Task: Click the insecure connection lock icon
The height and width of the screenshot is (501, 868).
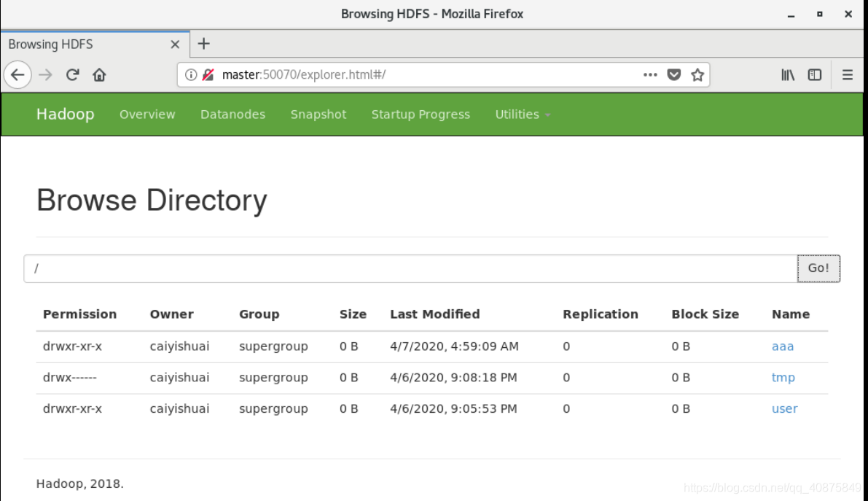Action: click(208, 75)
